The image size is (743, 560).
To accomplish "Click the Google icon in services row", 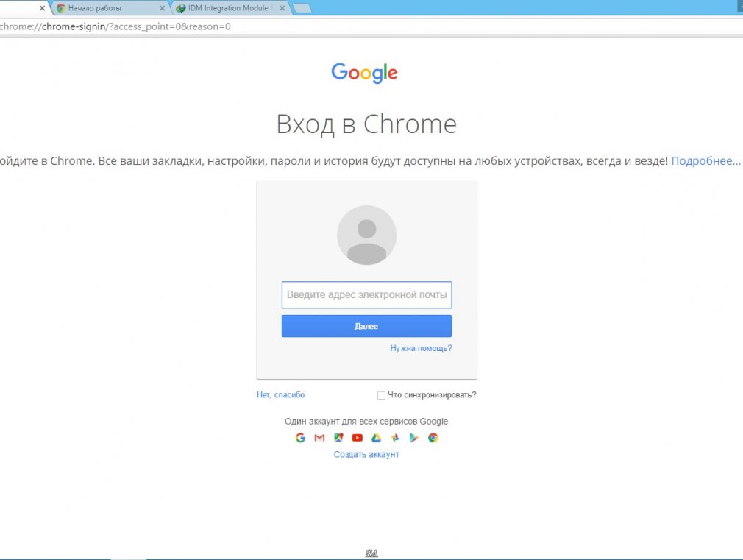I will click(300, 438).
